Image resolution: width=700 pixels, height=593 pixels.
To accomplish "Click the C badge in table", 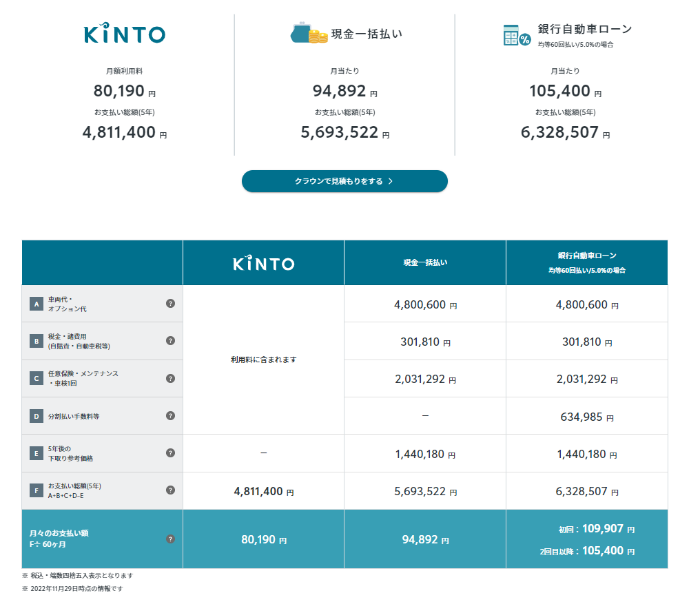I will pyautogui.click(x=36, y=379).
